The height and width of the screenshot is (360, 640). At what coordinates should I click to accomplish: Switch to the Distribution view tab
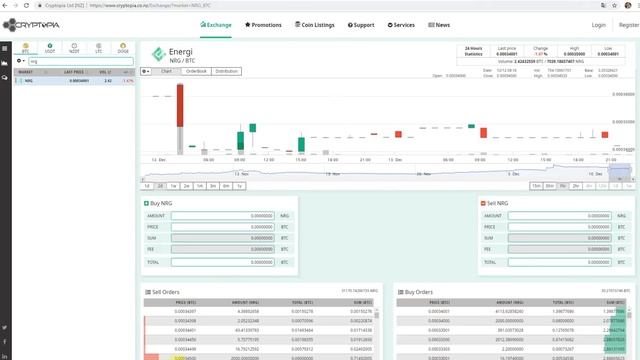click(227, 71)
